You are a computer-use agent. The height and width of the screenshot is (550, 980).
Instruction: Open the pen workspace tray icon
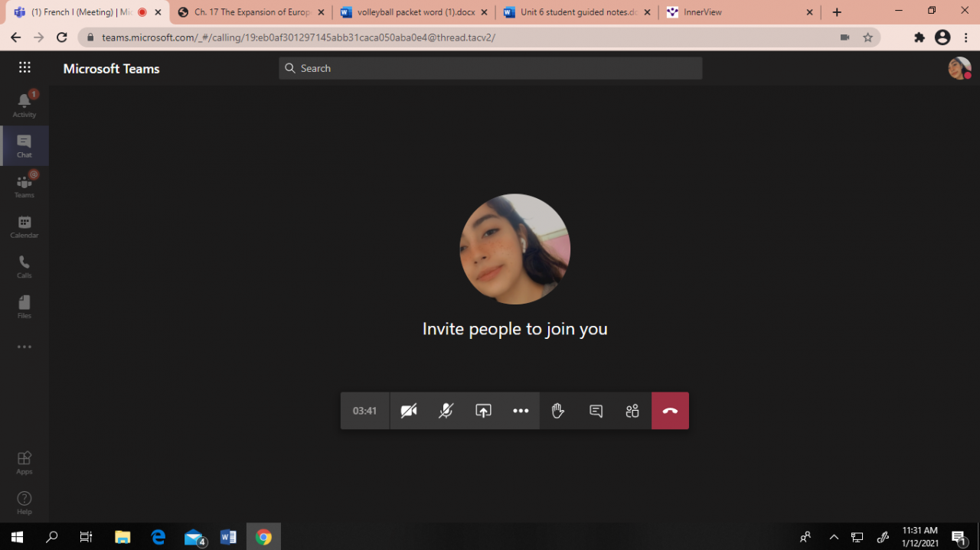[x=883, y=537]
